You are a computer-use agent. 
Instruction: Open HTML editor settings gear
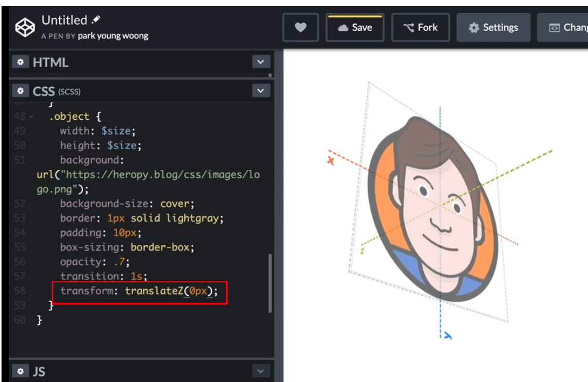21,62
